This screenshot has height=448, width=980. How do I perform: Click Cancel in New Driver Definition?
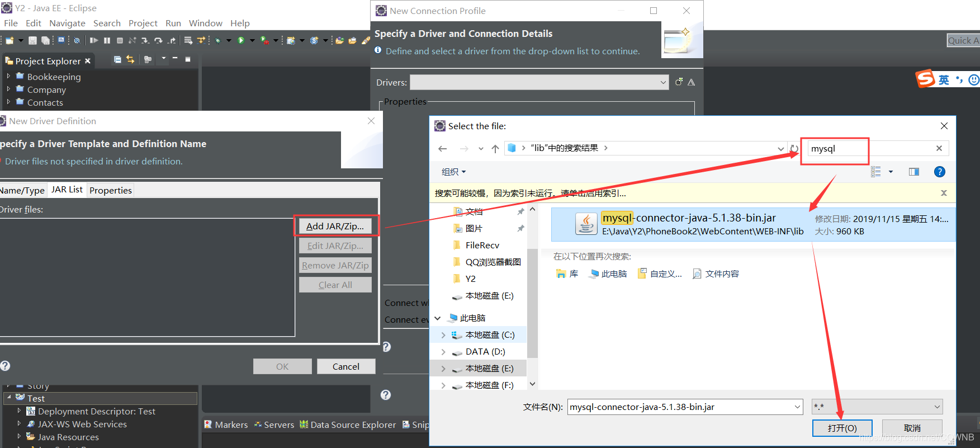tap(346, 366)
